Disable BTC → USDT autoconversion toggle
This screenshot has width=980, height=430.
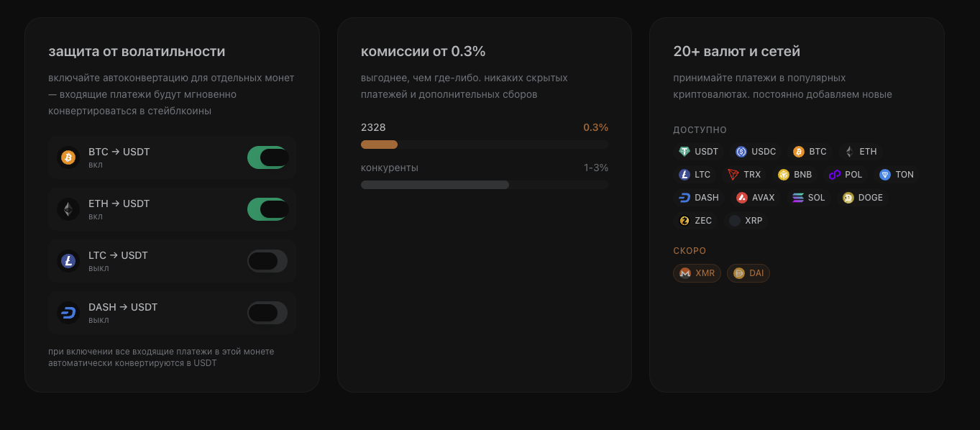click(267, 157)
